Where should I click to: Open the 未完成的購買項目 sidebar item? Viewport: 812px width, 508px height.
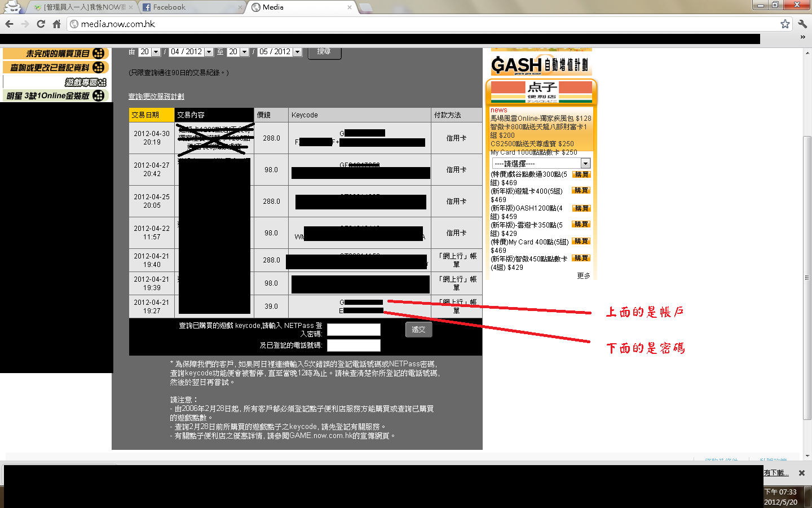pyautogui.click(x=56, y=54)
